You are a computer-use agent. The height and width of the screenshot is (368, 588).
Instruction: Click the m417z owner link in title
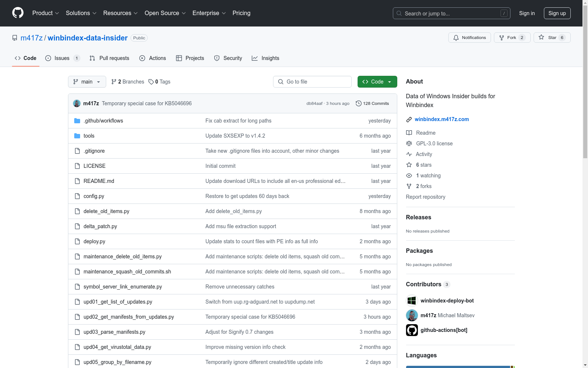point(32,38)
